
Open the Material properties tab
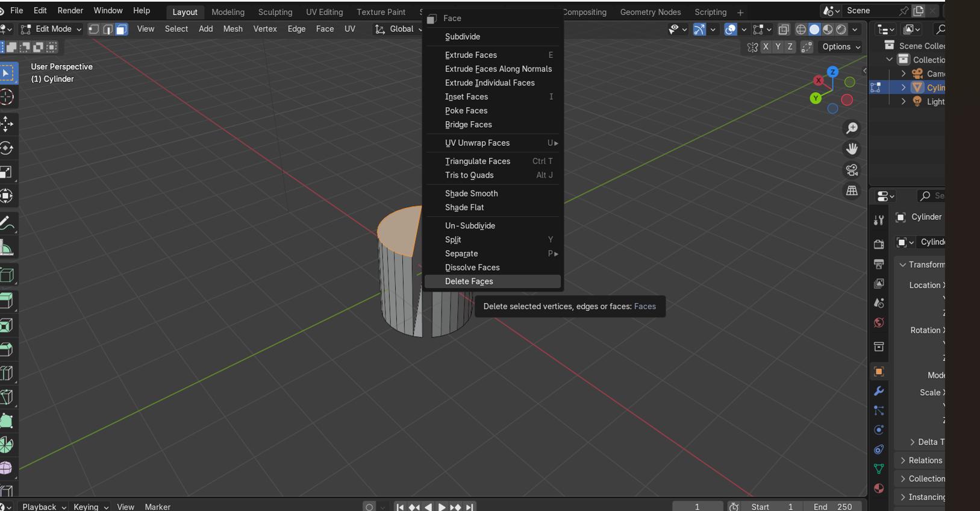pyautogui.click(x=879, y=488)
